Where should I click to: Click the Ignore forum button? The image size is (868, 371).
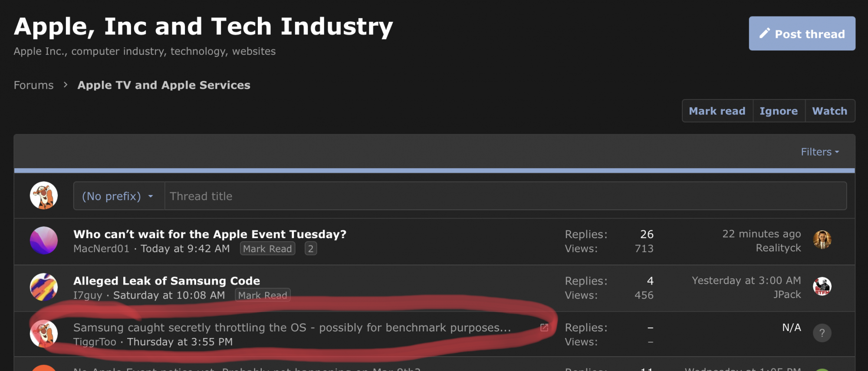pos(778,111)
